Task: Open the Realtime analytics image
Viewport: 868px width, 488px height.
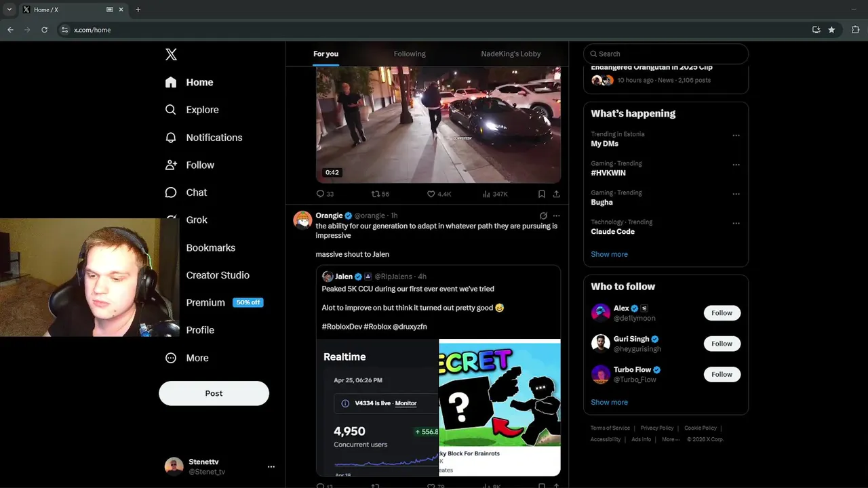Action: [377, 407]
